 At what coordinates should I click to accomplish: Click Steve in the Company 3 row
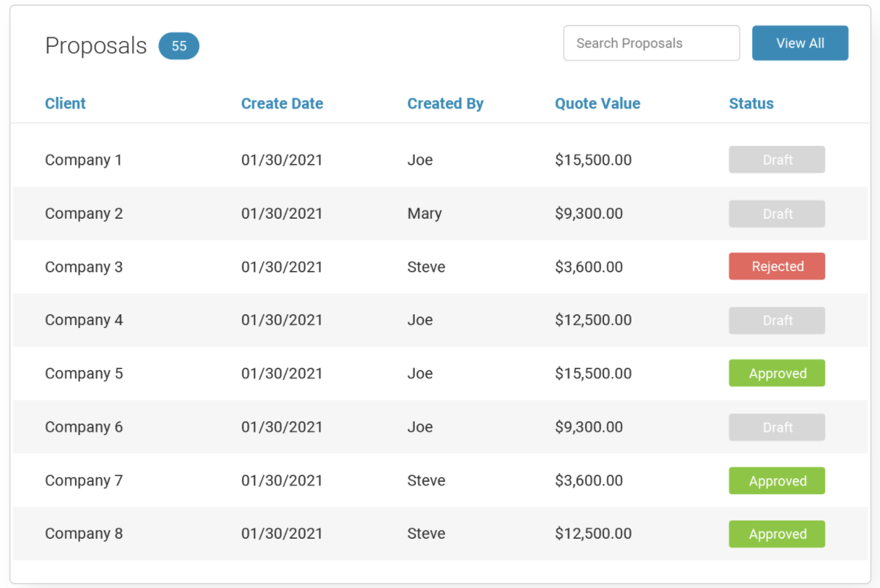tap(426, 267)
